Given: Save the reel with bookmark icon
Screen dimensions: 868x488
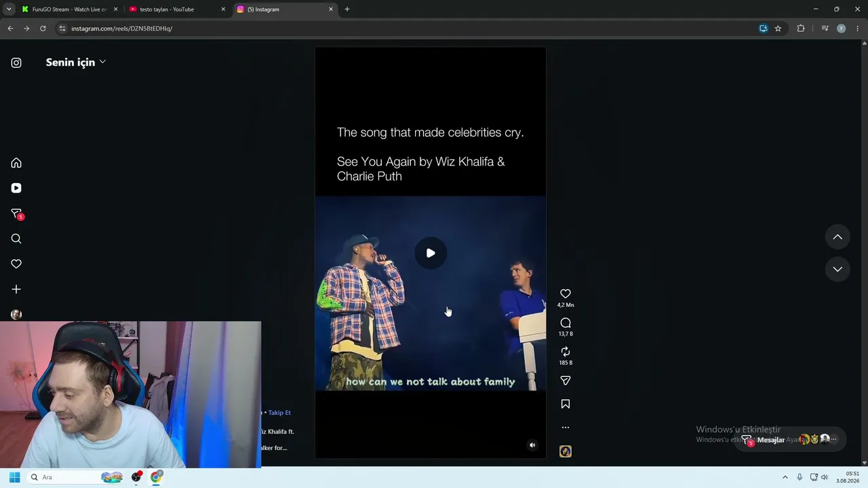Looking at the screenshot, I should pos(566,404).
